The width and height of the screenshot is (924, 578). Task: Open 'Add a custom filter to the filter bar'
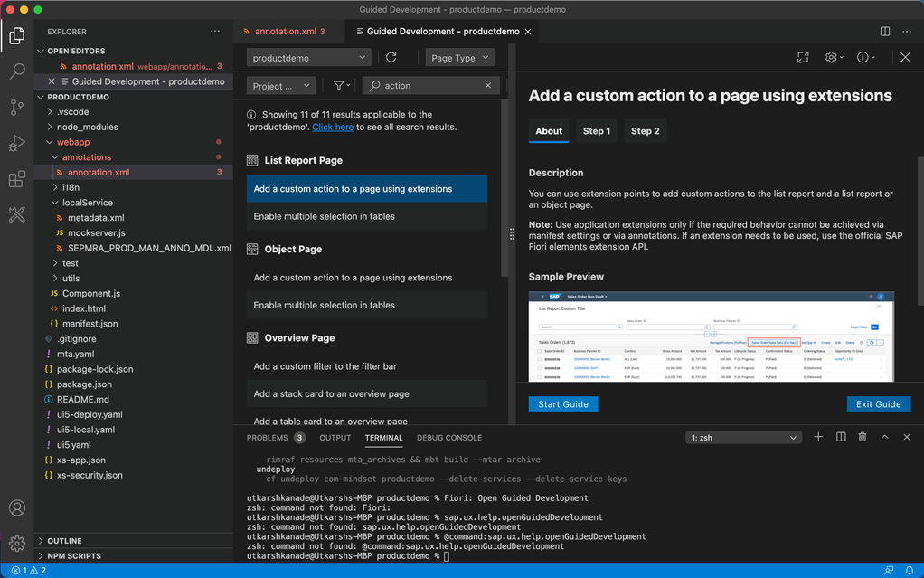coord(366,366)
